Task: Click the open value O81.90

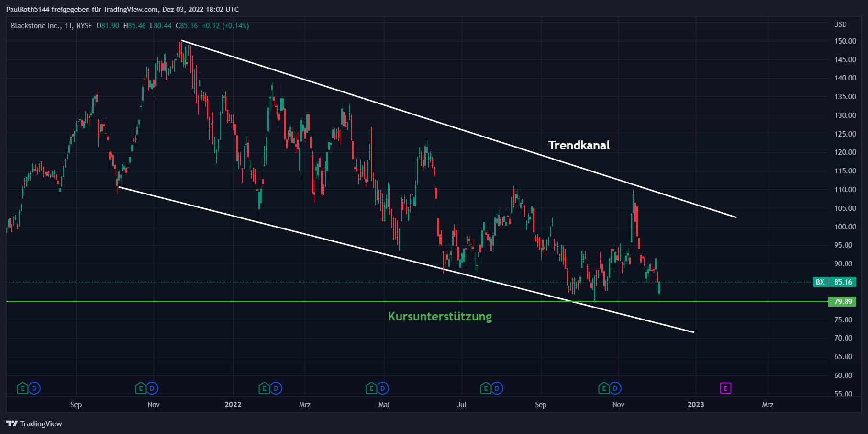Action: click(x=108, y=26)
